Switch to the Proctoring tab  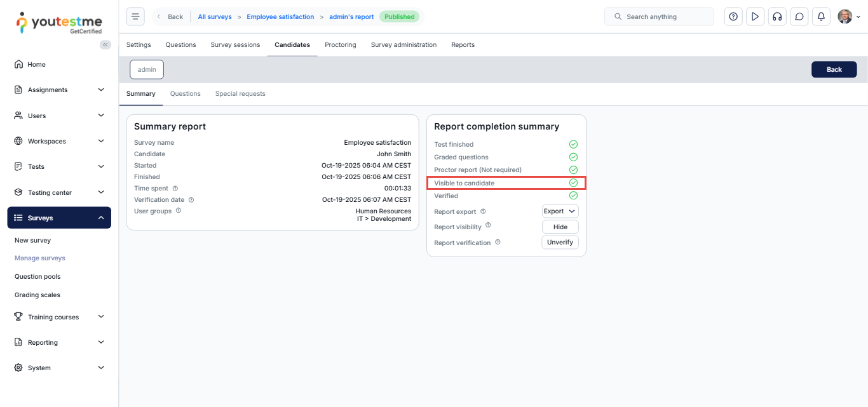click(340, 45)
